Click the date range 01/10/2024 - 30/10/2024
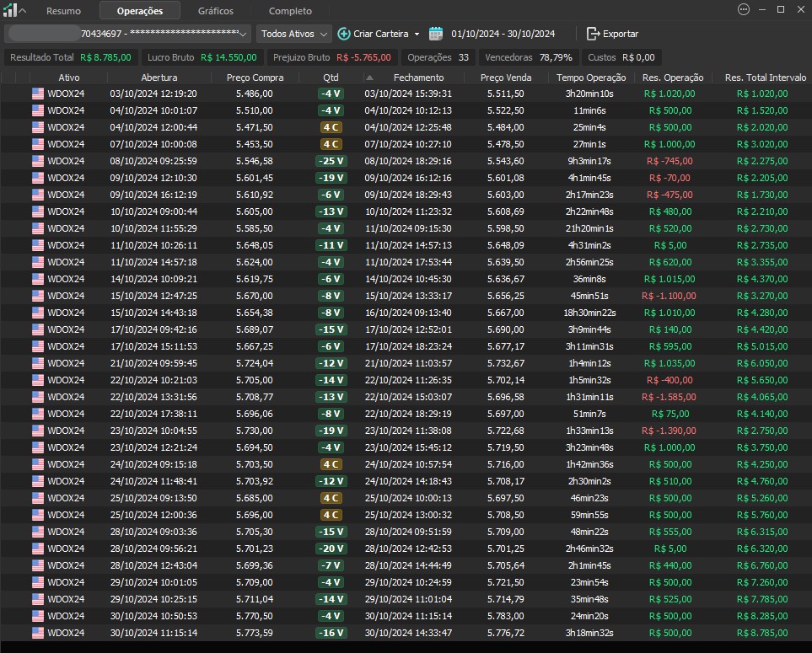The width and height of the screenshot is (812, 653). point(503,34)
